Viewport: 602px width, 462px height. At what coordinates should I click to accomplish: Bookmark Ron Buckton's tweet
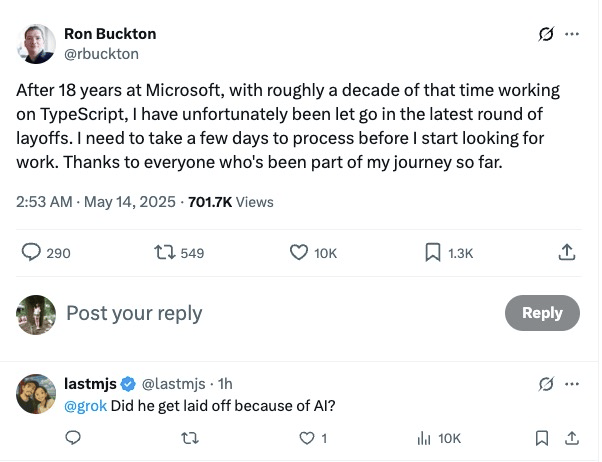pos(433,253)
